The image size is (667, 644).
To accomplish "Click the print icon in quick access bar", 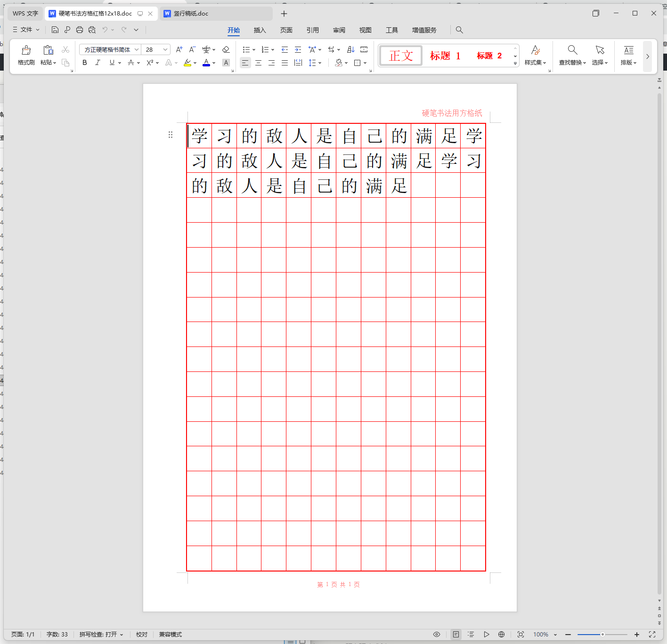I will (80, 30).
